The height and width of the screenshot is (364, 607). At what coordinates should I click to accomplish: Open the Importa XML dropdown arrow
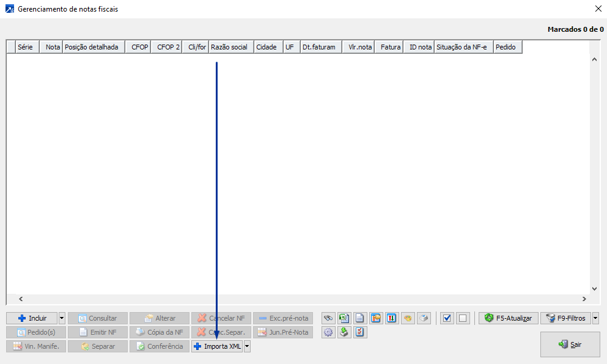pyautogui.click(x=247, y=346)
